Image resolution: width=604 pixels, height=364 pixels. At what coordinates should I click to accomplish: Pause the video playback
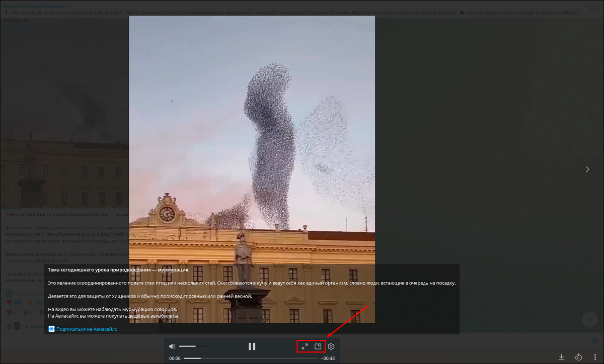[252, 346]
